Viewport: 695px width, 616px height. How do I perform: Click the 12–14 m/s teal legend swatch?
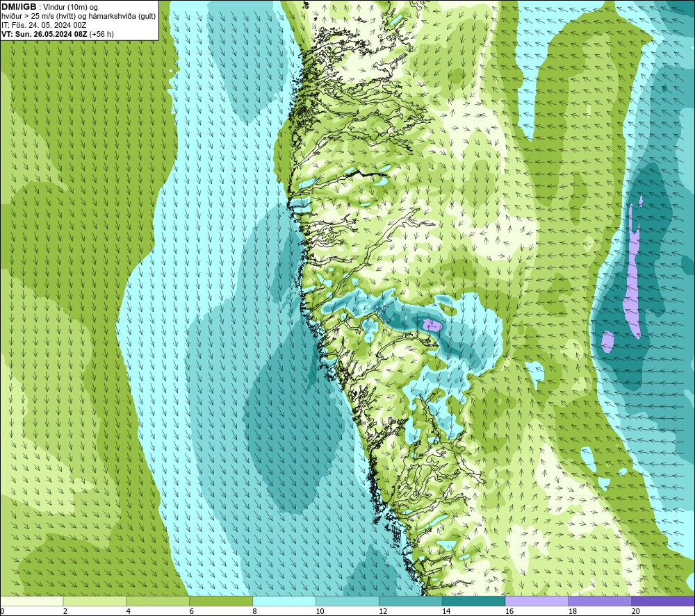pos(411,601)
